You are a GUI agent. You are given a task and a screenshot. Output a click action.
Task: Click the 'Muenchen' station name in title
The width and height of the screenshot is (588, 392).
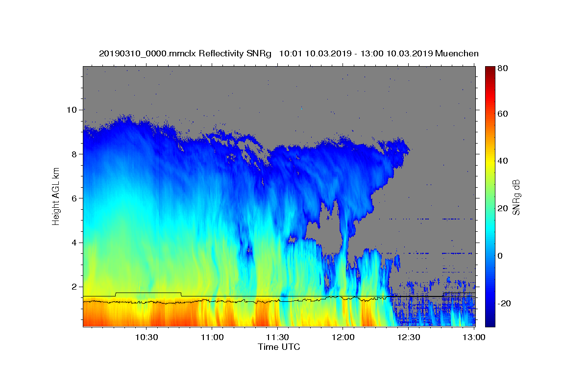click(457, 53)
